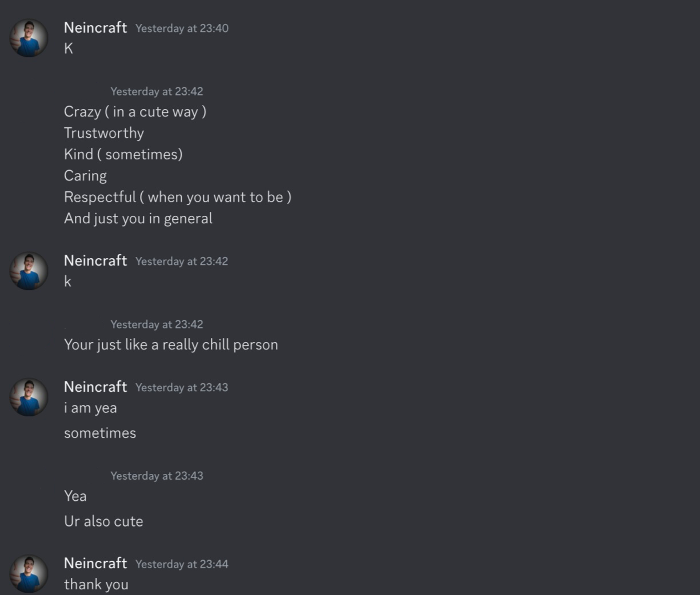Select the message 'Crazy ( in a cute way )'
700x595 pixels.
point(135,112)
